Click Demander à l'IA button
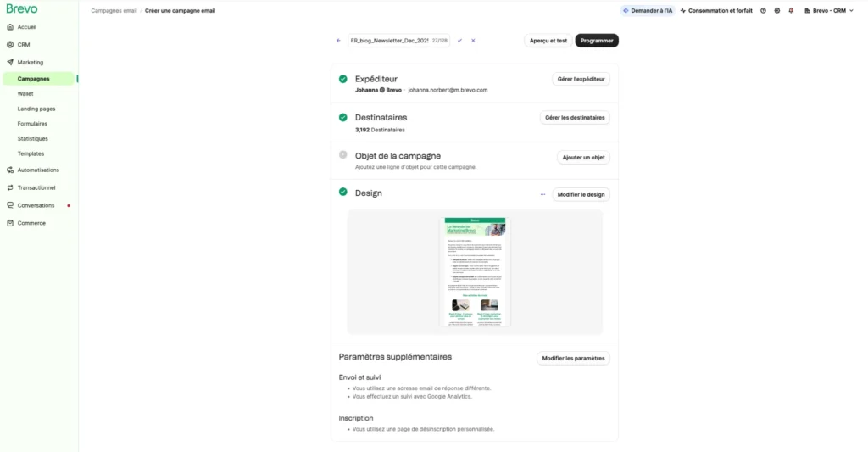This screenshot has height=452, width=868. click(648, 11)
